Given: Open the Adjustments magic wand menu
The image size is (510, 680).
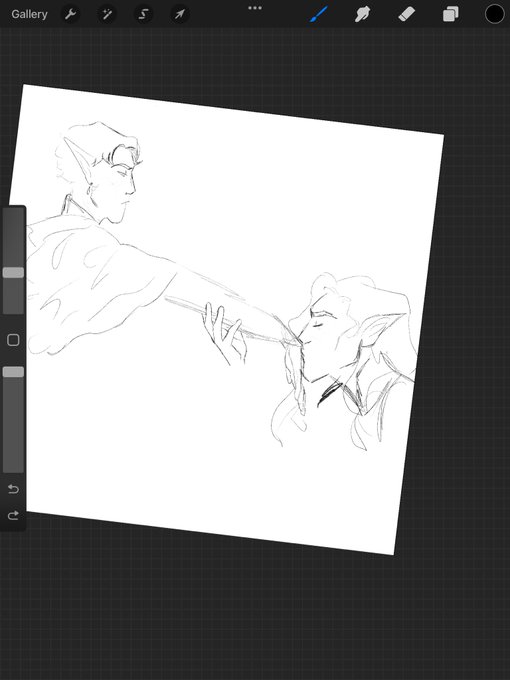Looking at the screenshot, I should point(107,14).
